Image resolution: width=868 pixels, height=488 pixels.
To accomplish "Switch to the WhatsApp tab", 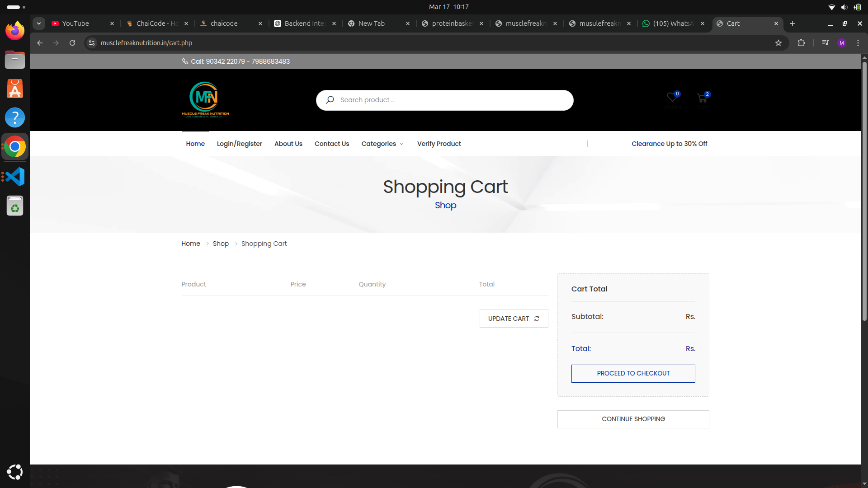I will click(x=672, y=23).
